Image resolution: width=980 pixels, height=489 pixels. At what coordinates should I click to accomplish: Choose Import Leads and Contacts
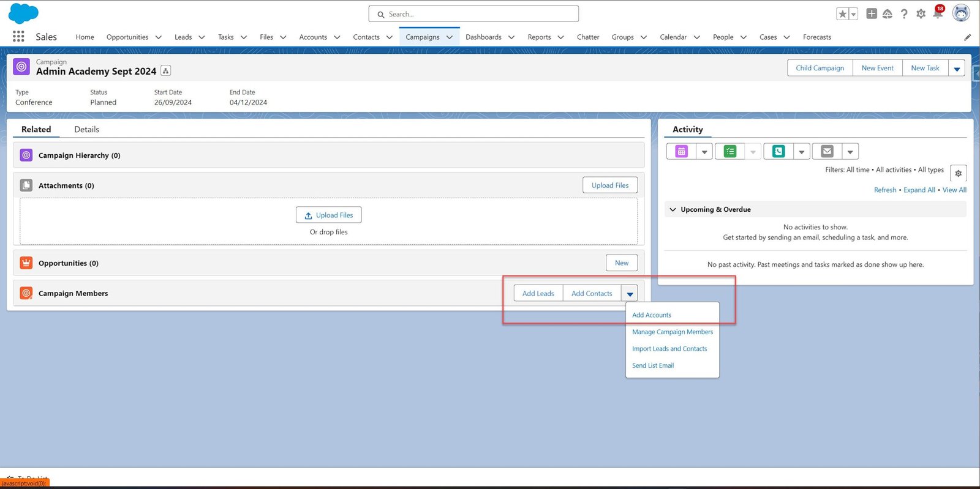(669, 349)
